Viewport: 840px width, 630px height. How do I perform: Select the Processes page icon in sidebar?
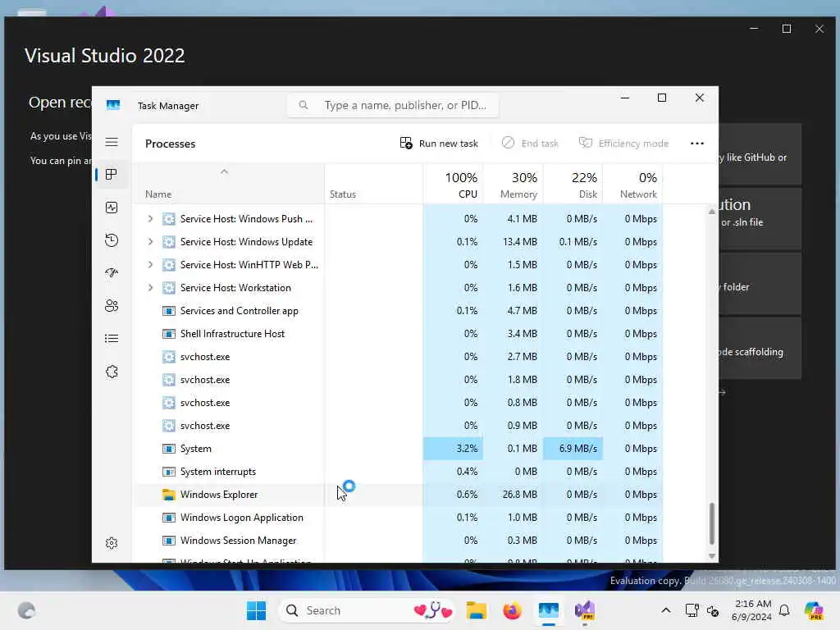tap(112, 175)
